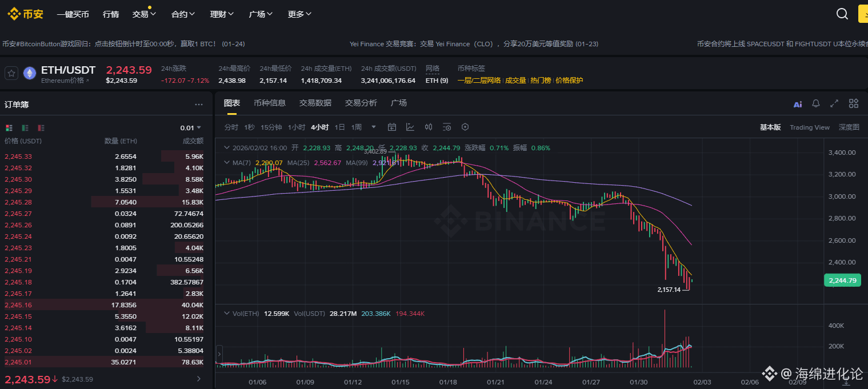The width and height of the screenshot is (868, 389).
Task: Open the AI analysis icon above chart
Action: (798, 104)
